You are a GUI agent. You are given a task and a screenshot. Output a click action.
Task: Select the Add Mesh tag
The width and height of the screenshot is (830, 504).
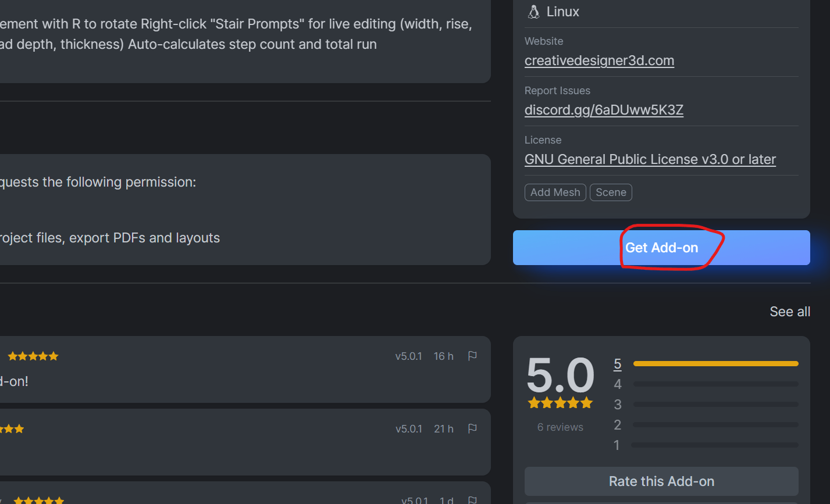[x=555, y=192]
